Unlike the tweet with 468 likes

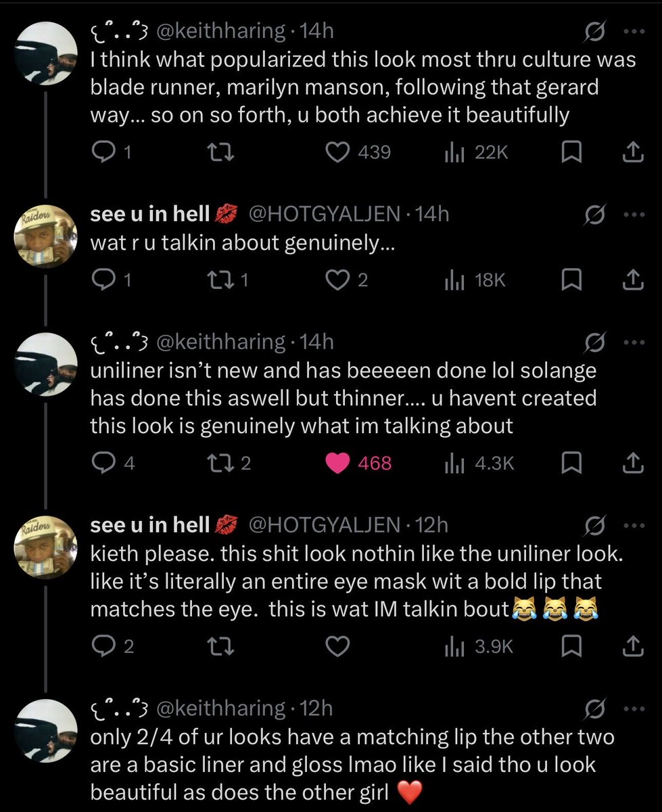tap(358, 463)
